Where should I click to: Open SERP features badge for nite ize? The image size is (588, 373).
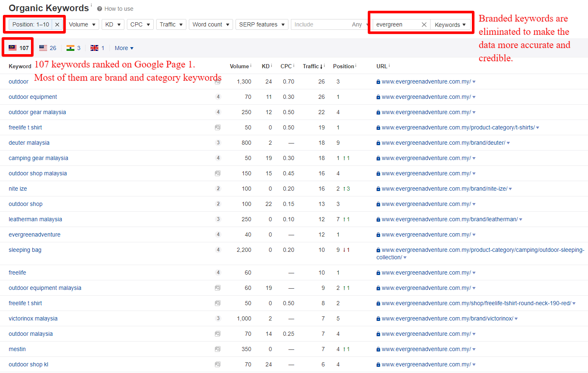click(x=218, y=189)
